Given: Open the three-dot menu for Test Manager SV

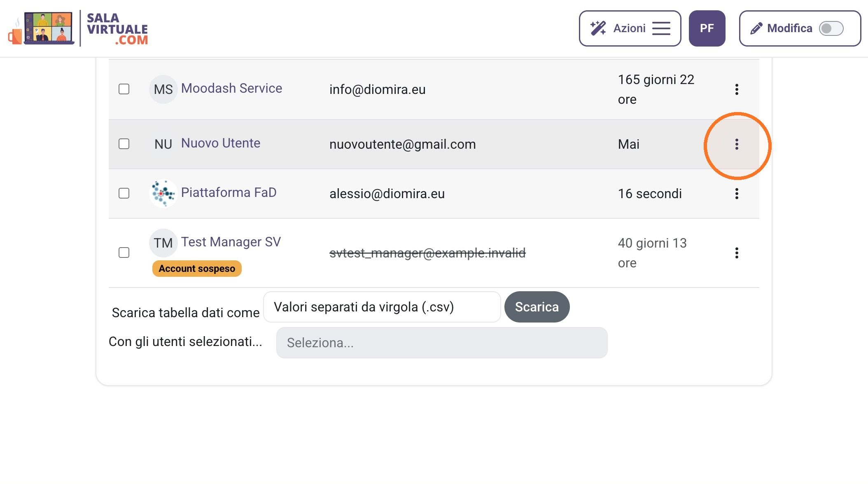Looking at the screenshot, I should 737,253.
